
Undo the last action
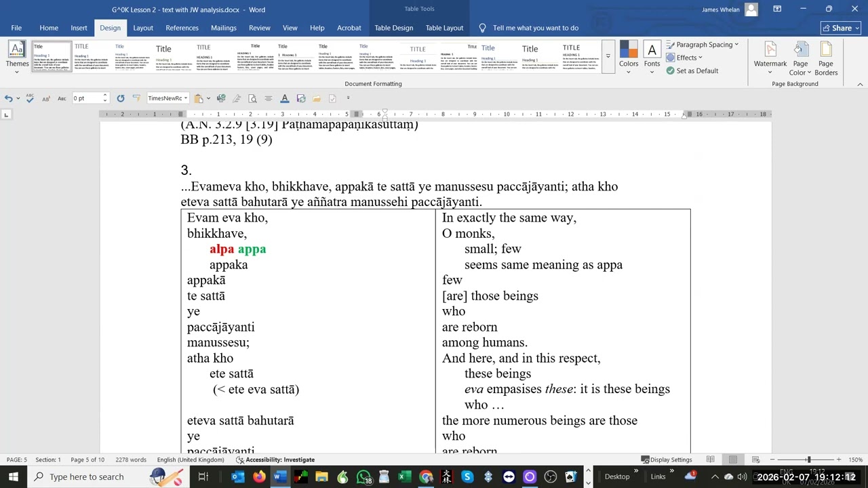point(9,98)
